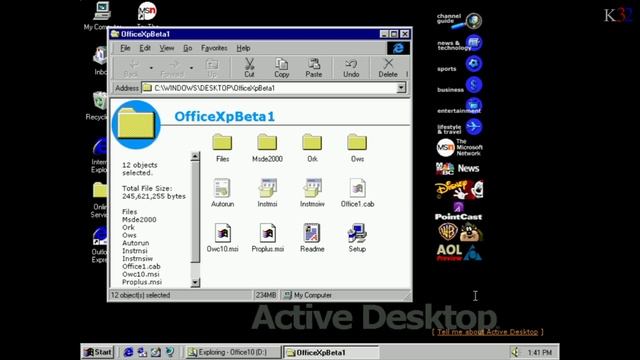Open the MSNBC News channel
Viewport: 640px width, 360px height.
pyautogui.click(x=458, y=168)
